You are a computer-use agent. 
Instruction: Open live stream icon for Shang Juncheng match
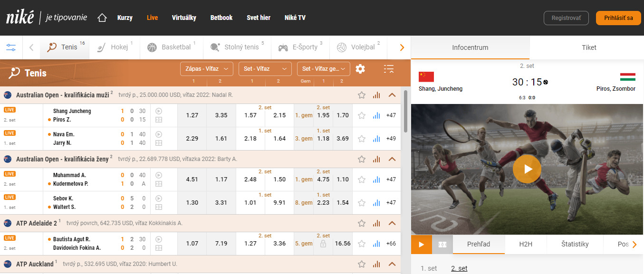pos(159,111)
